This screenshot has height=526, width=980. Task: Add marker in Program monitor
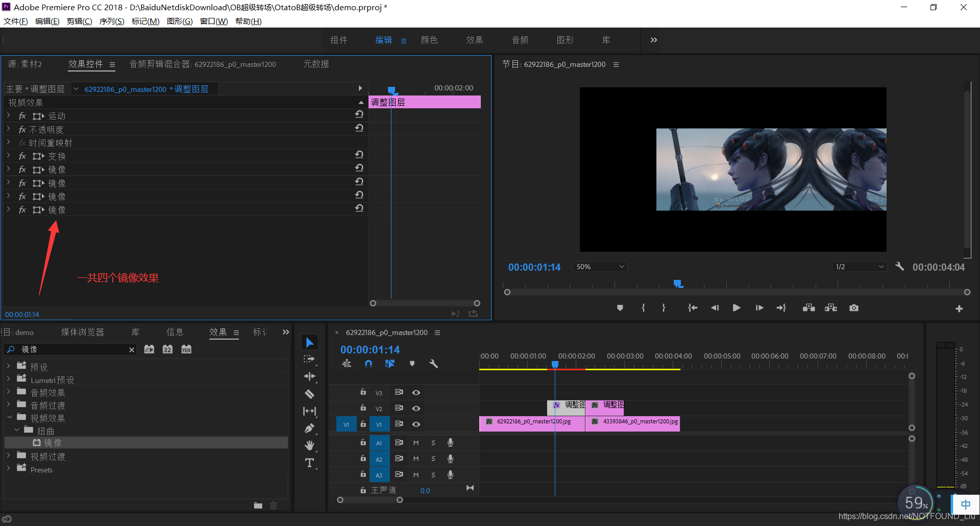(x=620, y=308)
